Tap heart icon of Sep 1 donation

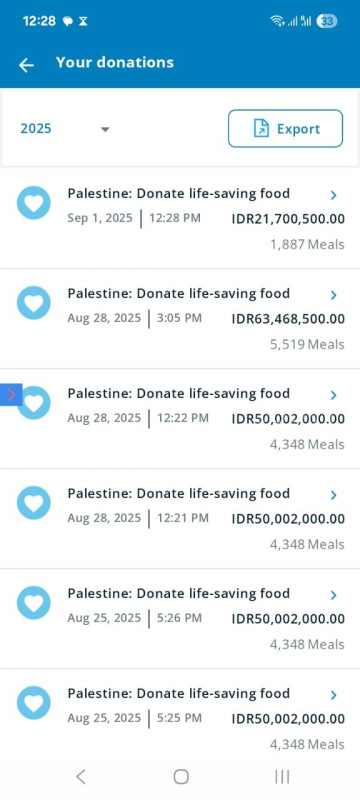(x=34, y=203)
